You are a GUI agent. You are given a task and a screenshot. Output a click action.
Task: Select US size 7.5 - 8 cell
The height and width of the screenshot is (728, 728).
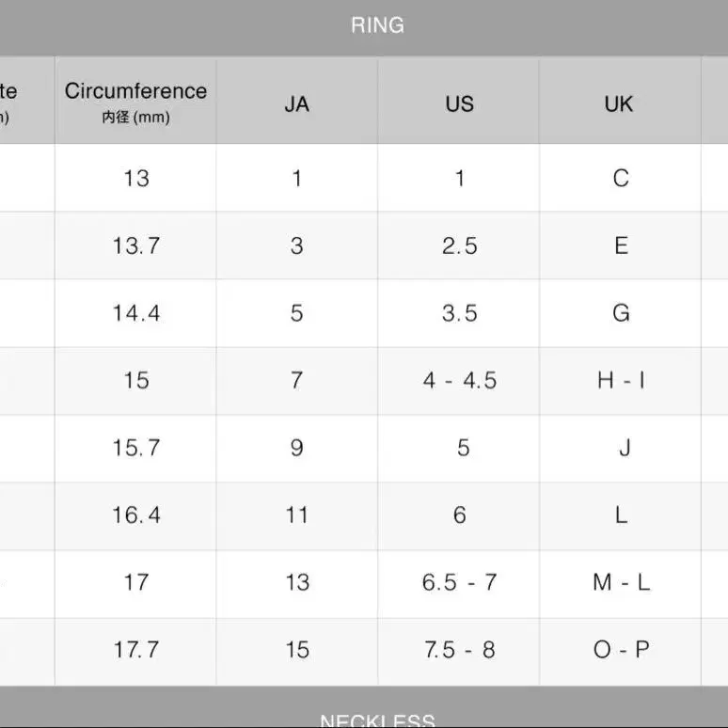coord(459,651)
